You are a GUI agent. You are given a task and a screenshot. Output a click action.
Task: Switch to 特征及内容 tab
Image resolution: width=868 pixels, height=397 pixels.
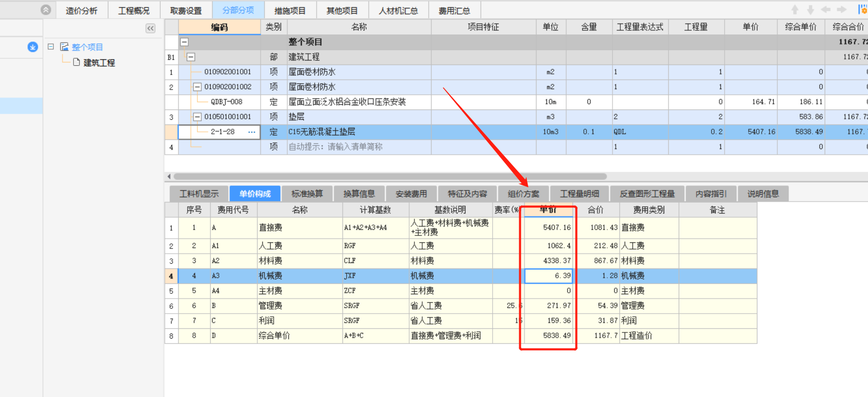coord(468,194)
